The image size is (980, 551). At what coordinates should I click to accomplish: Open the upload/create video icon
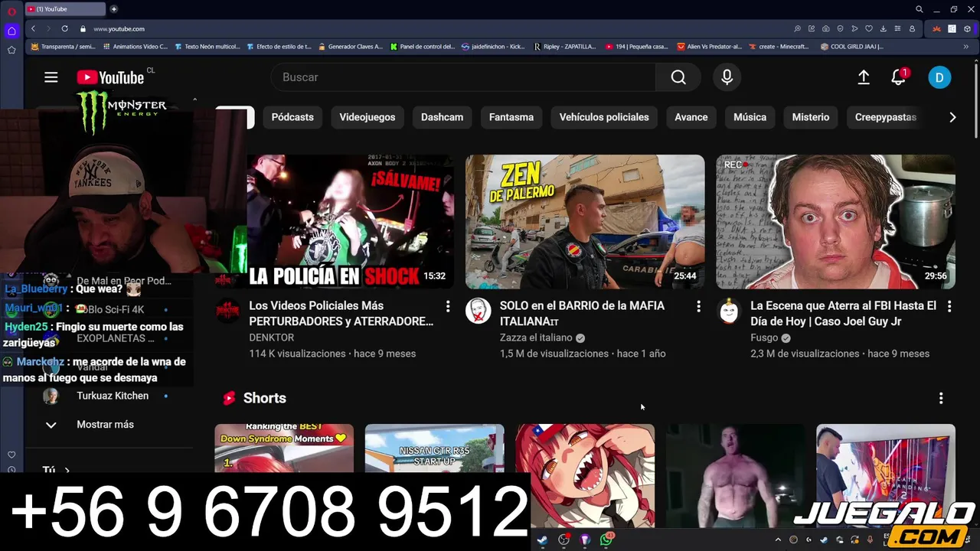coord(864,77)
